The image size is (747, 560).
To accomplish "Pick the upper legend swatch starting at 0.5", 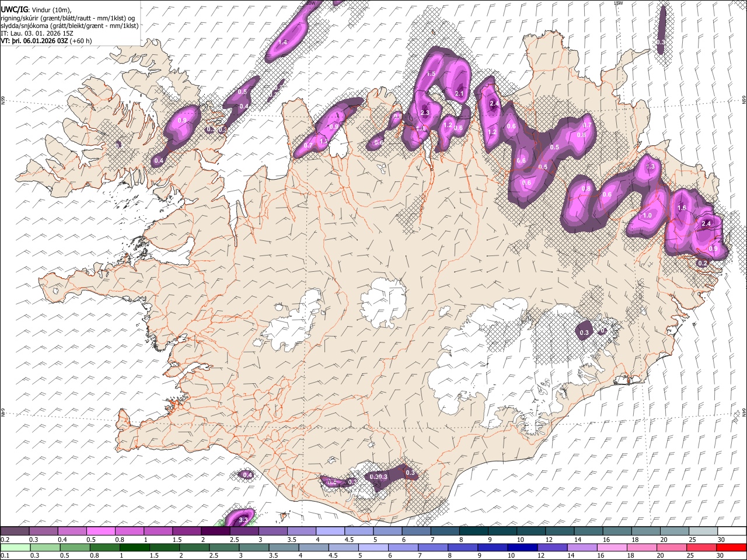I will pyautogui.click(x=100, y=531).
